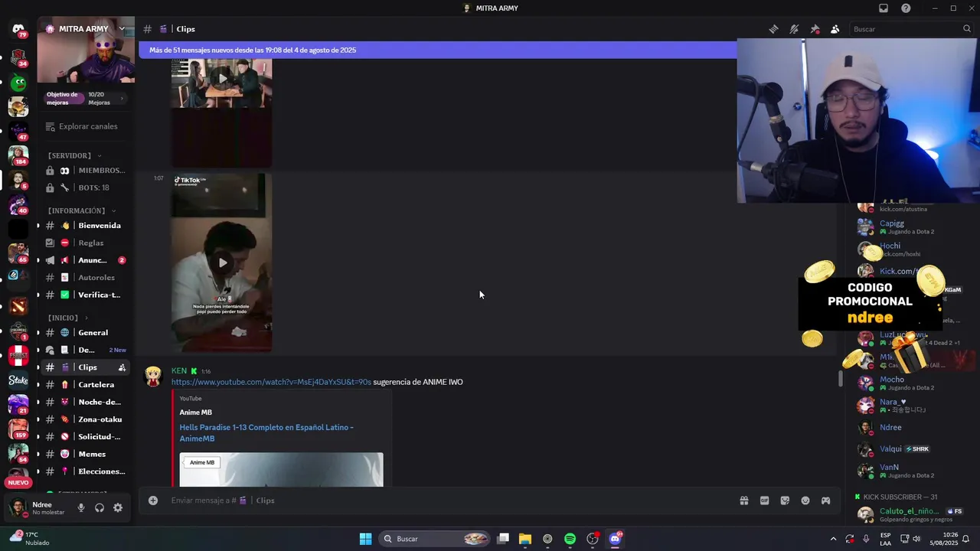
Task: Open Explorar canales
Action: click(x=84, y=126)
